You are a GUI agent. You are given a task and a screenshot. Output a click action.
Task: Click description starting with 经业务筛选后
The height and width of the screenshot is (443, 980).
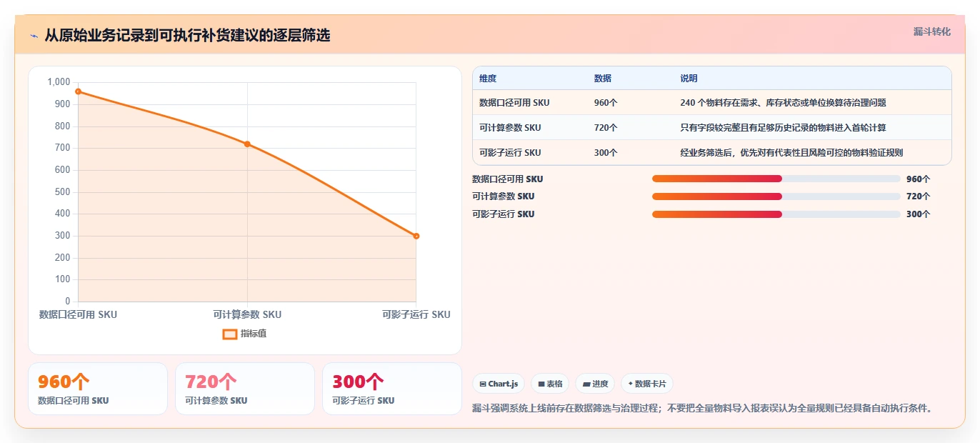[x=791, y=153]
